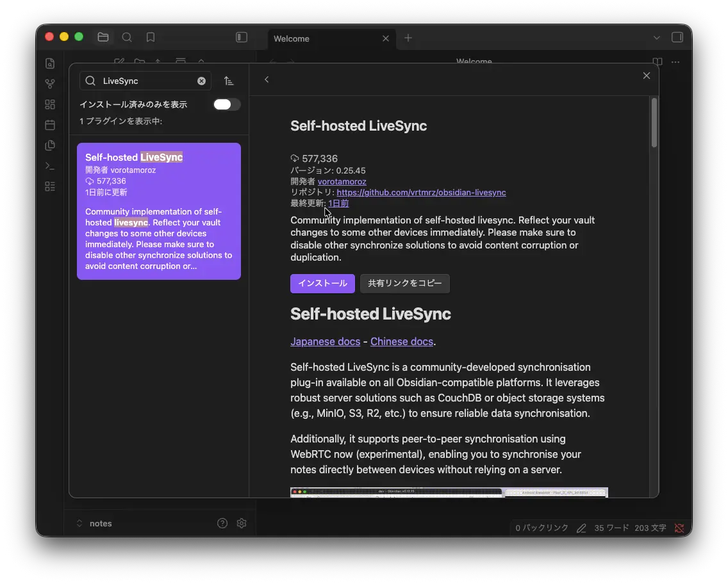728x584 pixels.
Task: Click the 35 ワード word count
Action: tap(611, 528)
